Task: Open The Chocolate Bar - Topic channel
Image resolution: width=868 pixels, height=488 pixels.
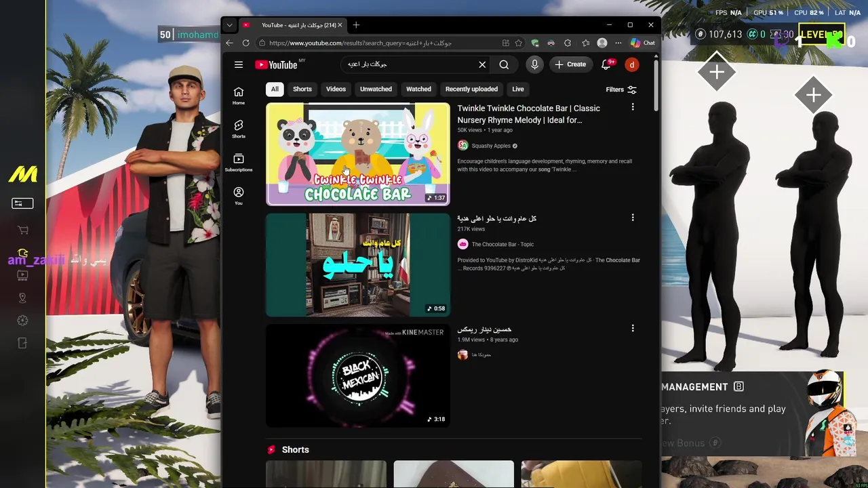Action: (x=502, y=244)
